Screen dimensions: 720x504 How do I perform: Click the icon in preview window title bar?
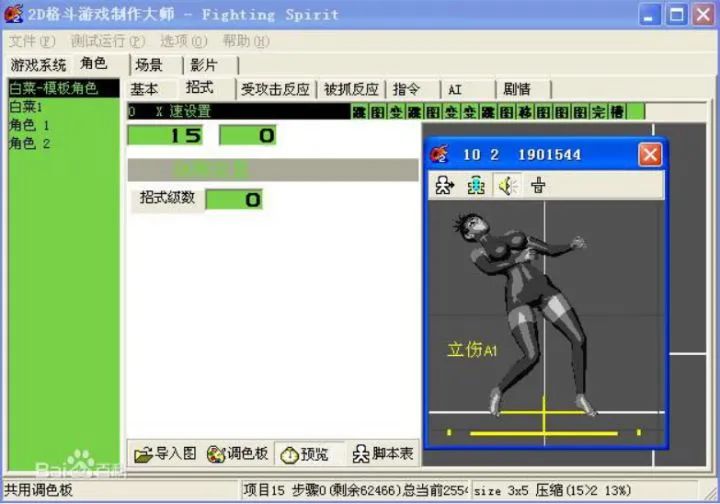tap(439, 155)
